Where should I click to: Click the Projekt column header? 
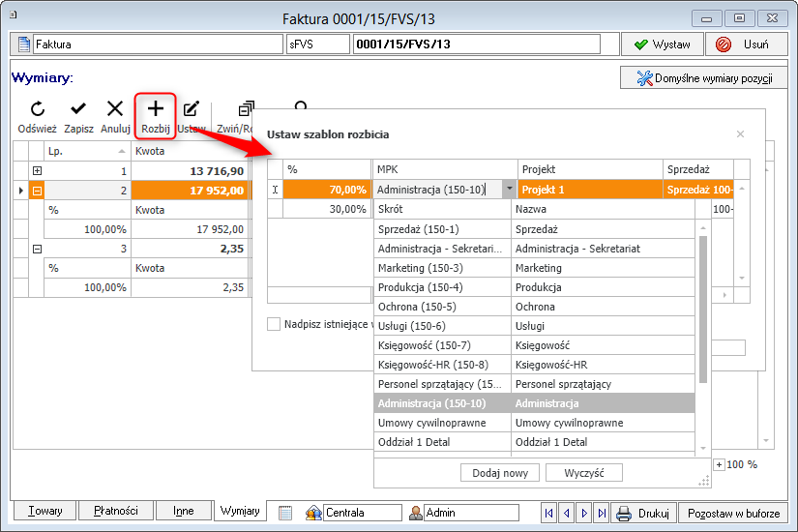pyautogui.click(x=590, y=169)
